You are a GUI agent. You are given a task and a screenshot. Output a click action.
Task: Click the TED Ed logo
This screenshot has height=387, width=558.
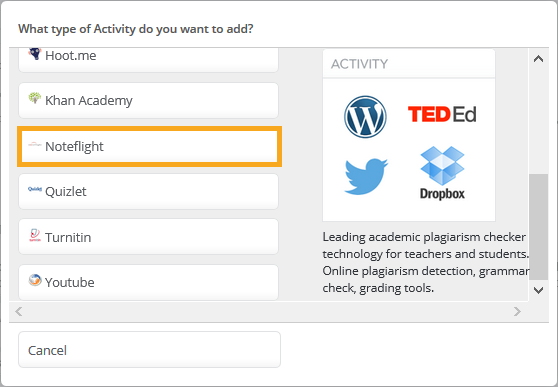(x=442, y=114)
